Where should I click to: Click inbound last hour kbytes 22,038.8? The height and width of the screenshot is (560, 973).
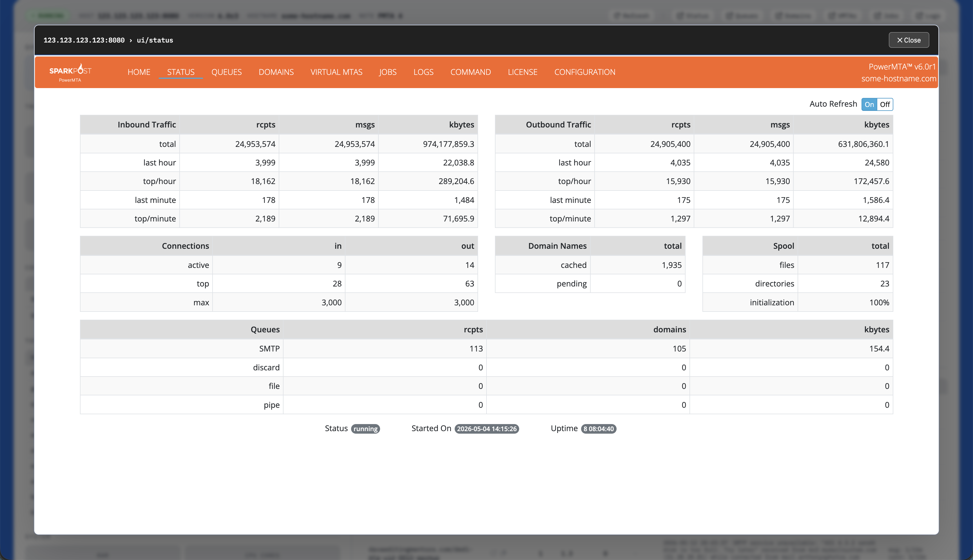[x=459, y=163]
